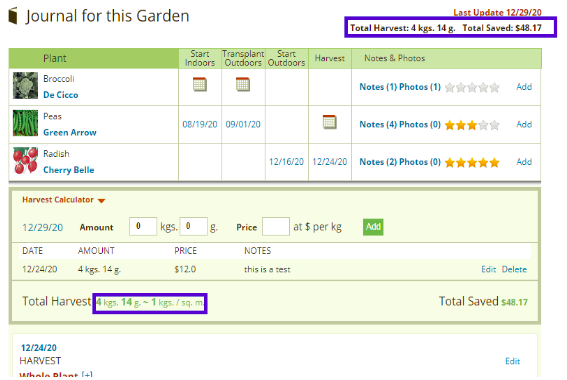Screen dimensions: 567x380
Task: Click the 'this is a test' note
Action: pyautogui.click(x=267, y=269)
